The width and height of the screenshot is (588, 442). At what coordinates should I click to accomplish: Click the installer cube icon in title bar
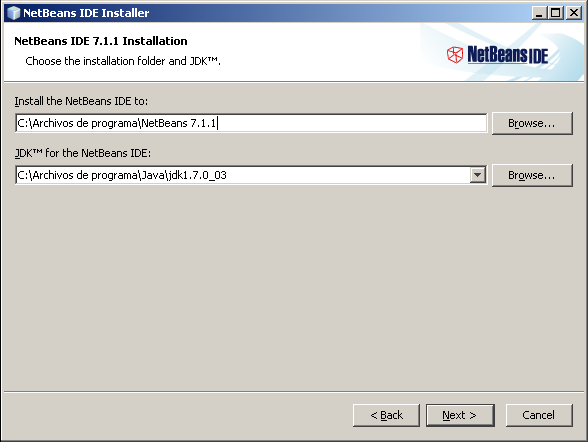13,13
